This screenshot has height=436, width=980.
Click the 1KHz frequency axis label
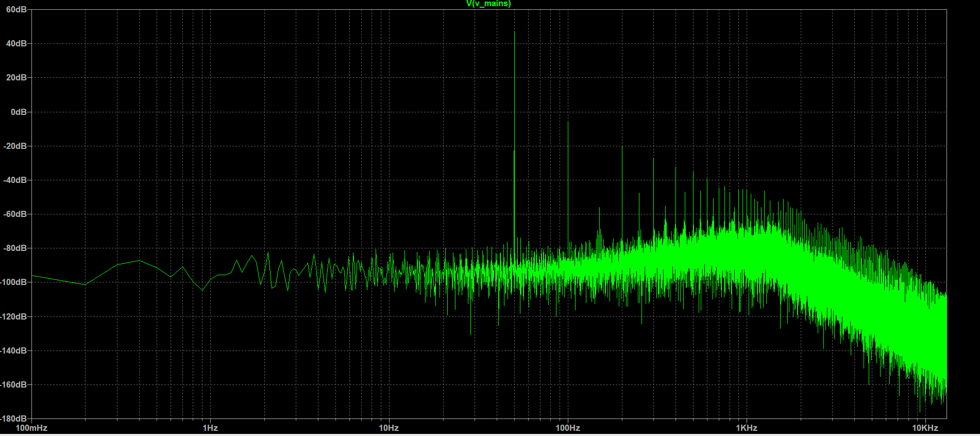tap(747, 428)
